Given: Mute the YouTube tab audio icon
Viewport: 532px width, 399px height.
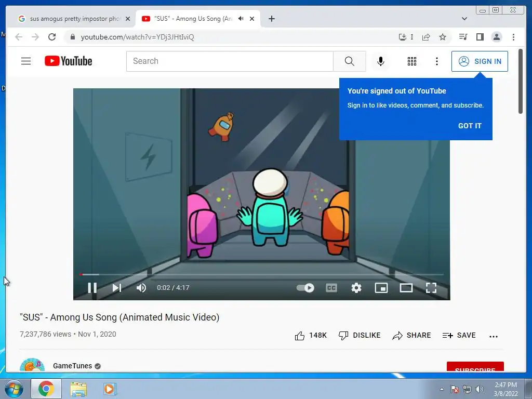Looking at the screenshot, I should [x=241, y=19].
